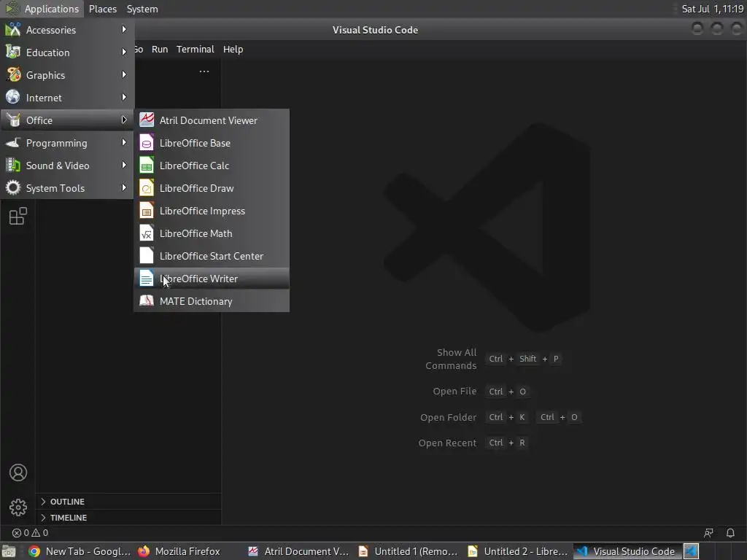Click the show desktop icon in the taskbar

click(x=9, y=551)
